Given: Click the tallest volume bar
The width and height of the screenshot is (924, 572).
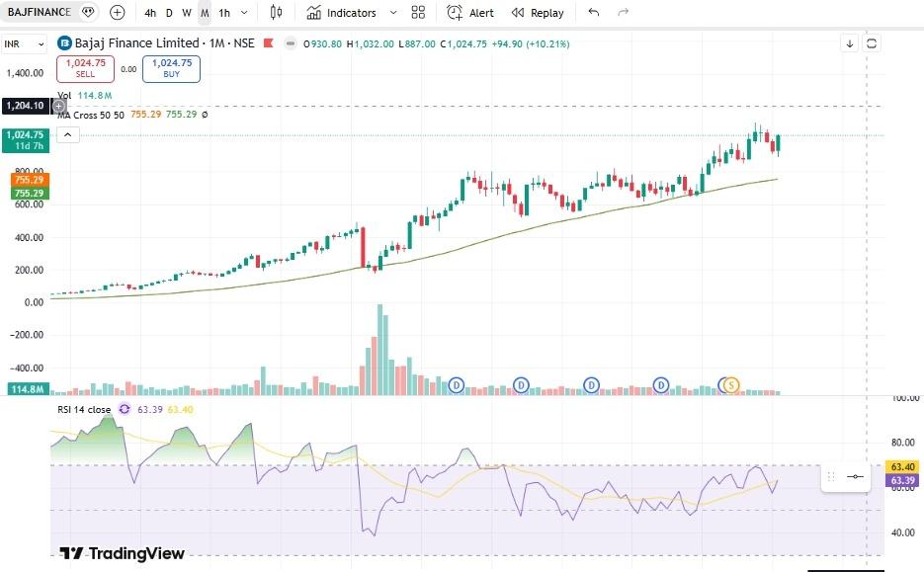Looking at the screenshot, I should point(380,350).
